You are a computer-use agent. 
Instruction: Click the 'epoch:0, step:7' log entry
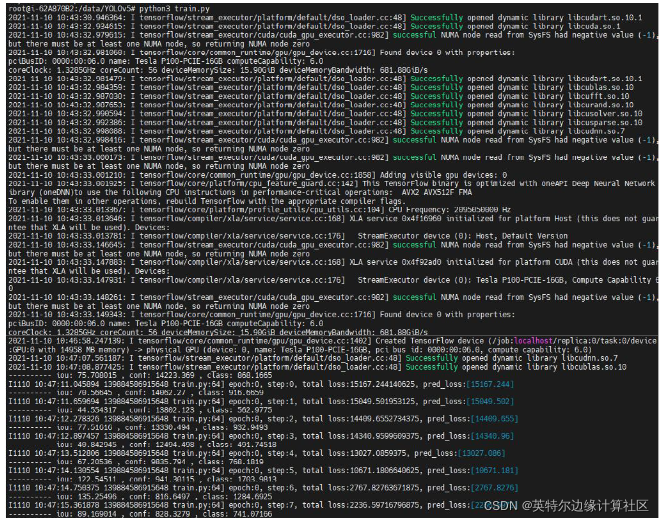pyautogui.click(x=262, y=505)
